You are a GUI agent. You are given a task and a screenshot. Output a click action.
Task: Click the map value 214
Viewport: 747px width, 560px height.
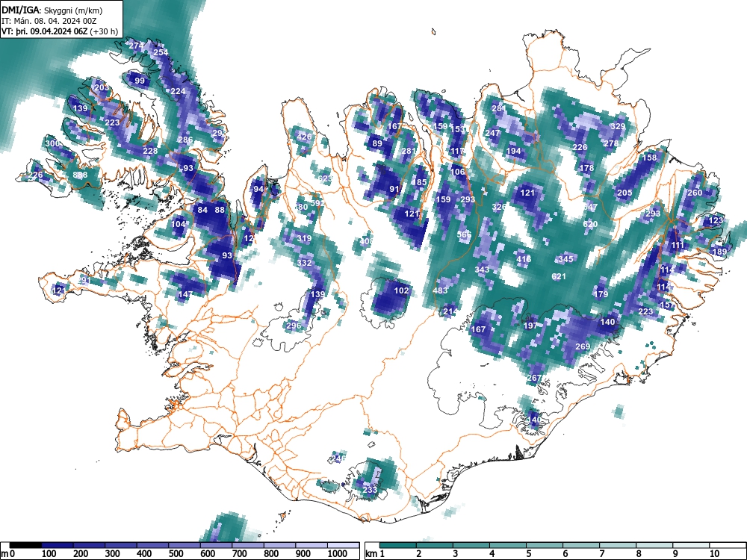(450, 312)
